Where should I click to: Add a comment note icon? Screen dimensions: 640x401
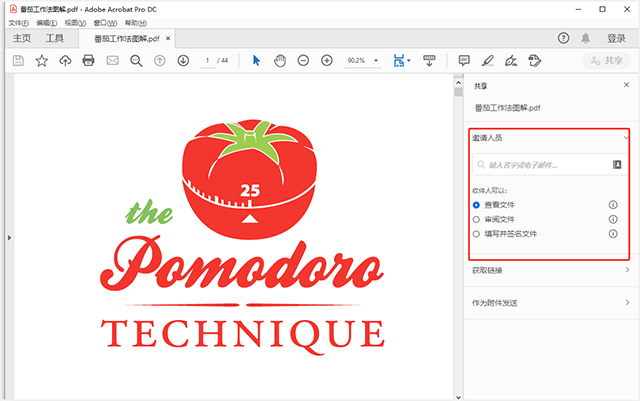point(464,61)
